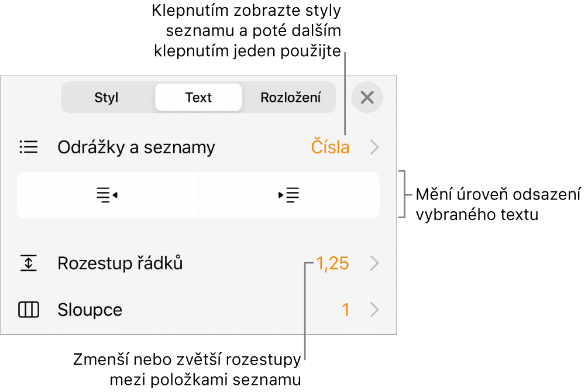
Task: Click the decrease indent button
Action: tap(107, 195)
